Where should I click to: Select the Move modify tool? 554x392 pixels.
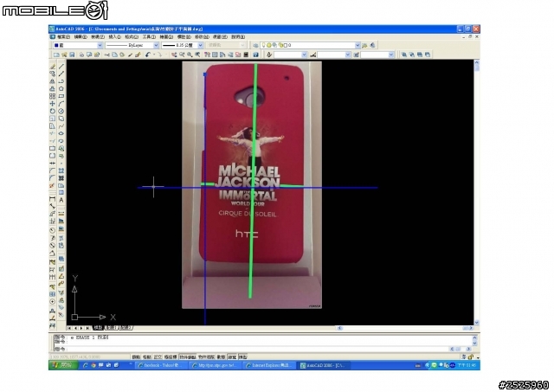coord(52,104)
